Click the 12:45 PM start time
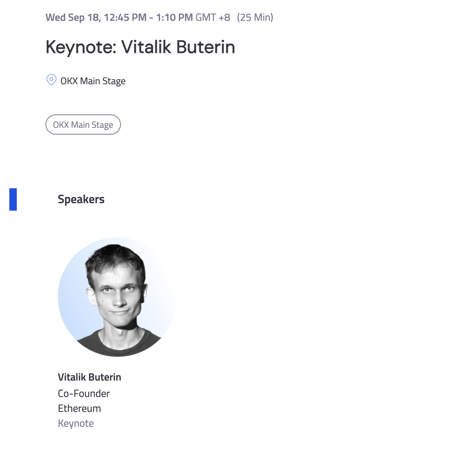476x457 pixels. (125, 18)
